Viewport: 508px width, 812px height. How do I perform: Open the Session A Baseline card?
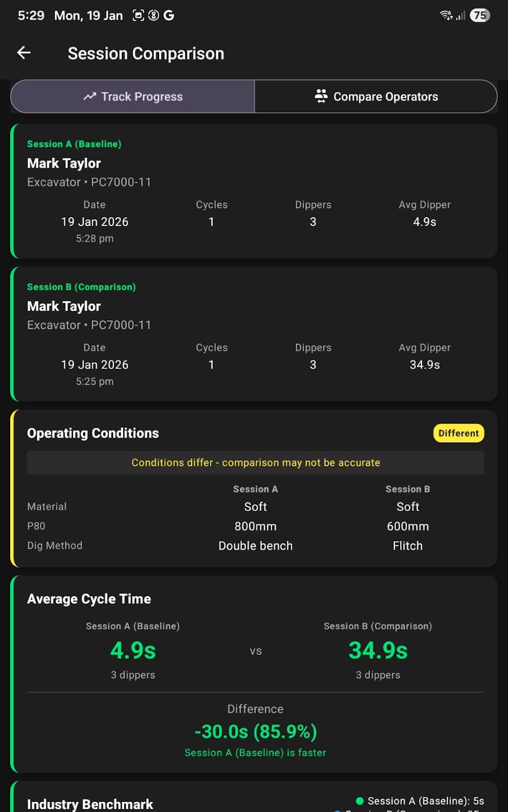coord(254,192)
